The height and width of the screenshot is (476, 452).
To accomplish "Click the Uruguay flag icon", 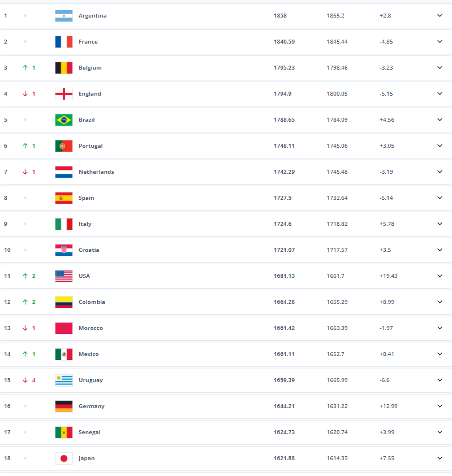I will point(63,380).
